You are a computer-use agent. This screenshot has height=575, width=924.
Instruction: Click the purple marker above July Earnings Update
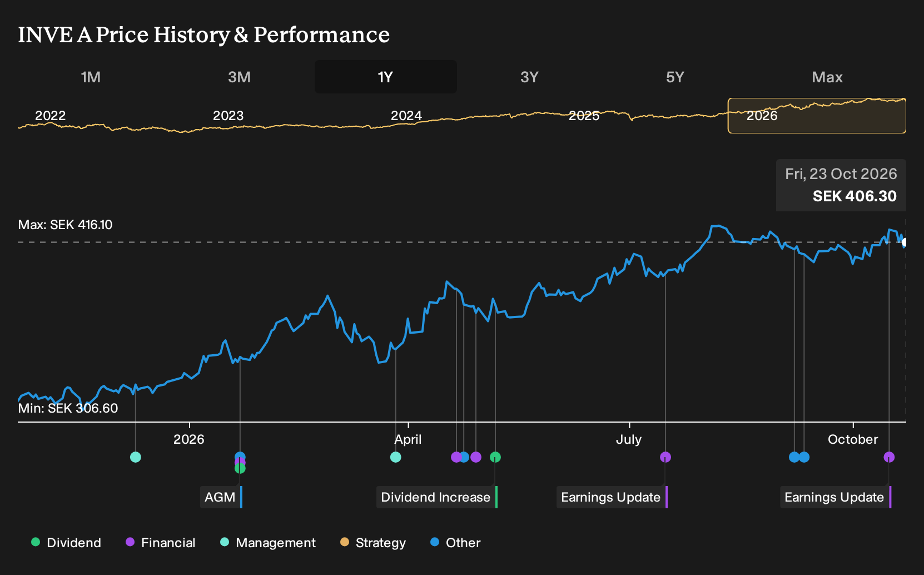click(x=665, y=457)
